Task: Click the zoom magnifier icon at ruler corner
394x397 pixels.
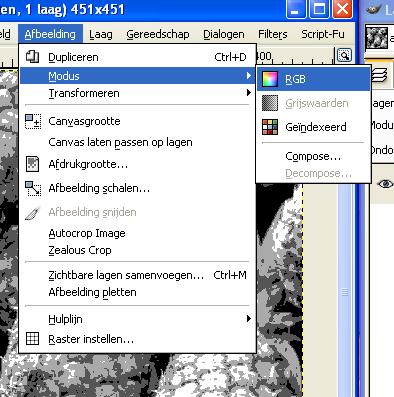Action: (x=344, y=55)
